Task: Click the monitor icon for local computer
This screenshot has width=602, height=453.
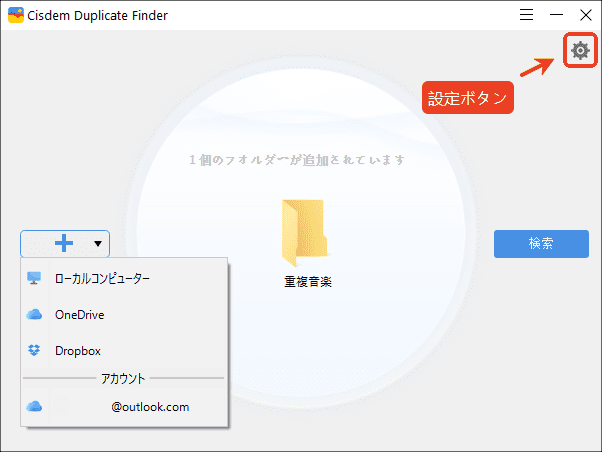Action: [35, 279]
